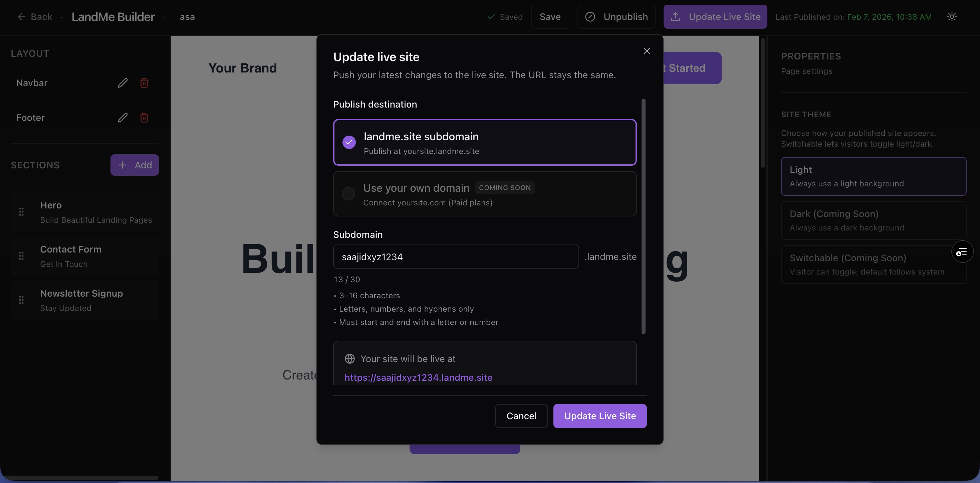Open the saajidxyz1234.landme.site link

click(x=419, y=377)
